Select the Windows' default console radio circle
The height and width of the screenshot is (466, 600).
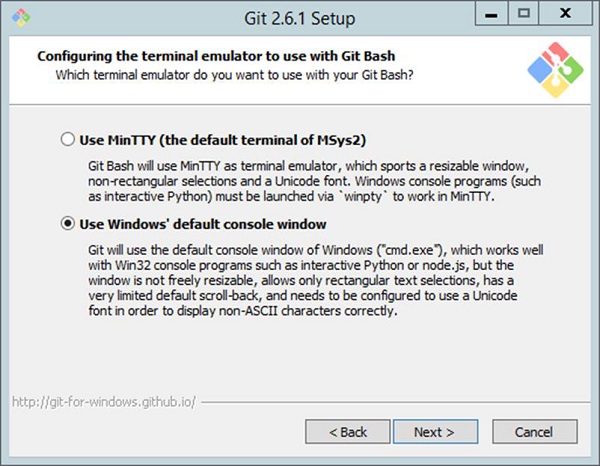pos(68,224)
